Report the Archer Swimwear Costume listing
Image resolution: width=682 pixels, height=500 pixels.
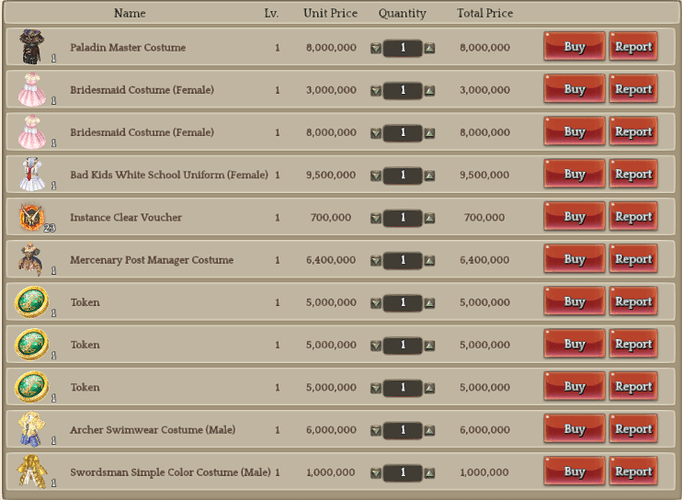point(633,429)
